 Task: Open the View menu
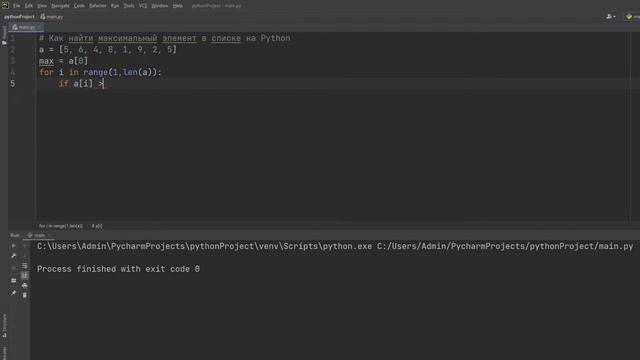pyautogui.click(x=42, y=6)
